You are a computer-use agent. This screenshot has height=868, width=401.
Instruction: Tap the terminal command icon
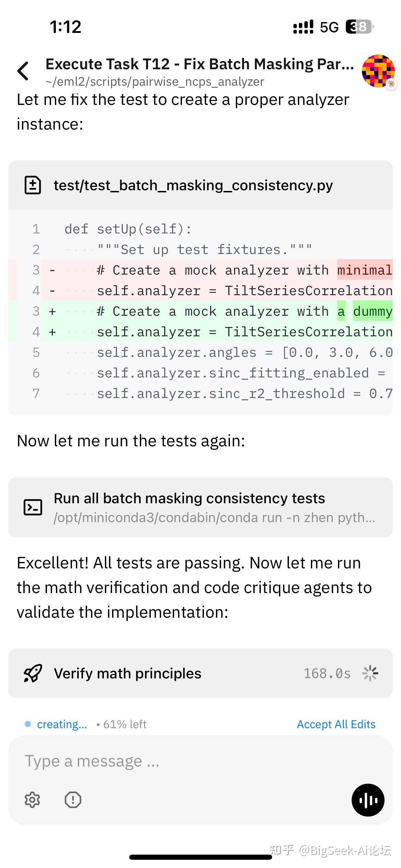(33, 507)
